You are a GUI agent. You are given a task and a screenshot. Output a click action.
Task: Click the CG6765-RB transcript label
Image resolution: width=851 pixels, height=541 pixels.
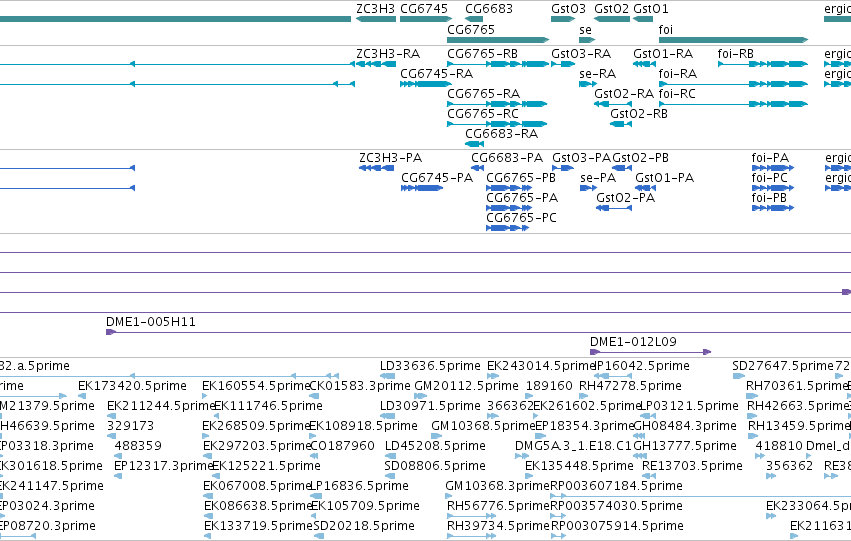482,54
